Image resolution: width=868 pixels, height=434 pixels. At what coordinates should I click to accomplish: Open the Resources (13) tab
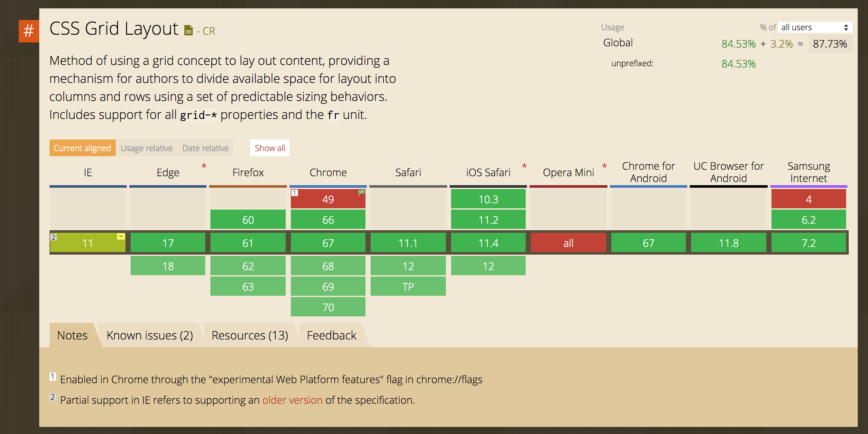[x=250, y=335]
